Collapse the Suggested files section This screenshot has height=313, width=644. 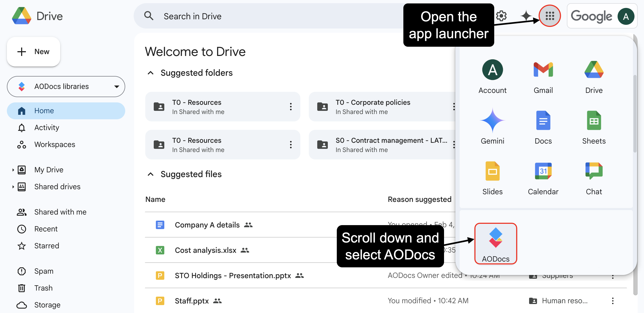(151, 174)
